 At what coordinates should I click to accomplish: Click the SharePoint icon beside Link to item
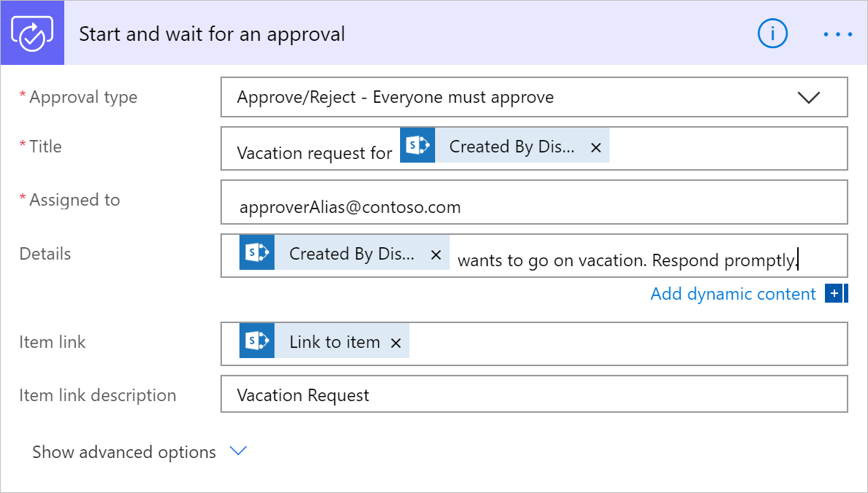257,341
